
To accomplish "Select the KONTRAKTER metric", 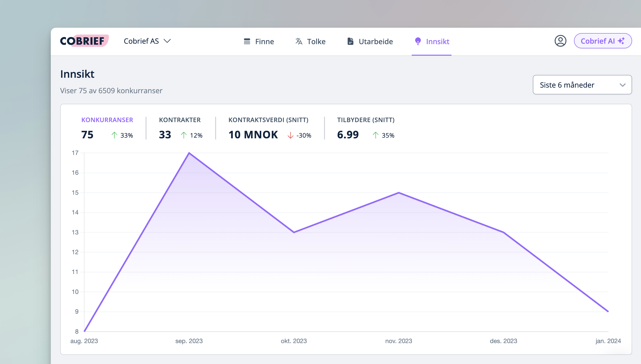I will coord(180,120).
